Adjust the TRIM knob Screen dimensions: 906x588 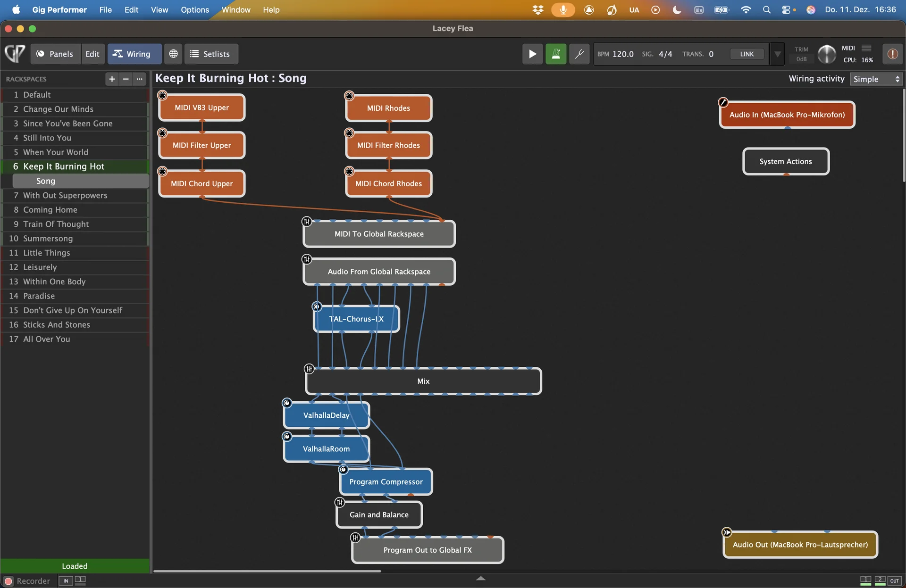point(826,54)
